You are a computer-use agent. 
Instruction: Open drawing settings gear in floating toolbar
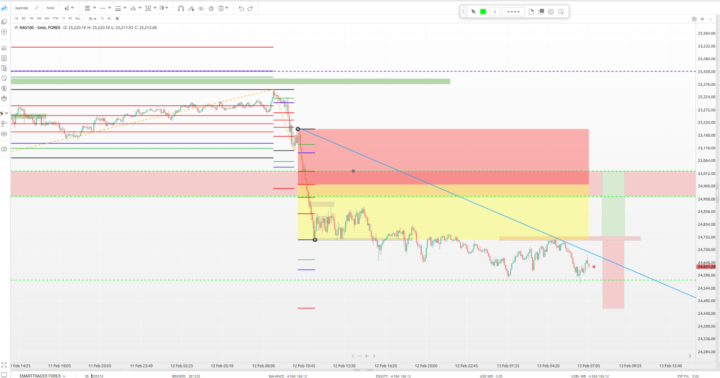pyautogui.click(x=551, y=11)
